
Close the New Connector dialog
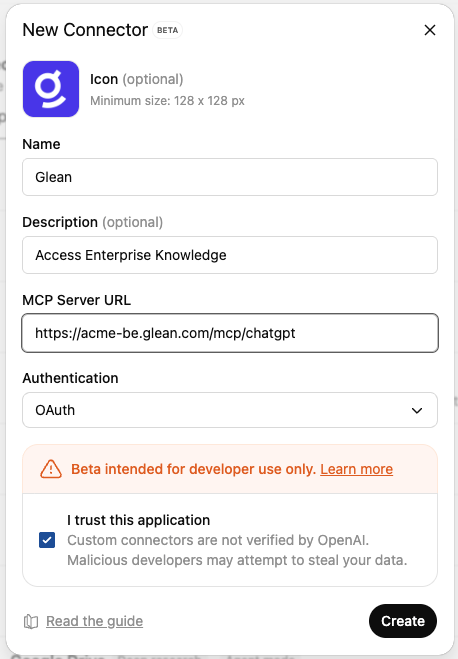point(429,30)
